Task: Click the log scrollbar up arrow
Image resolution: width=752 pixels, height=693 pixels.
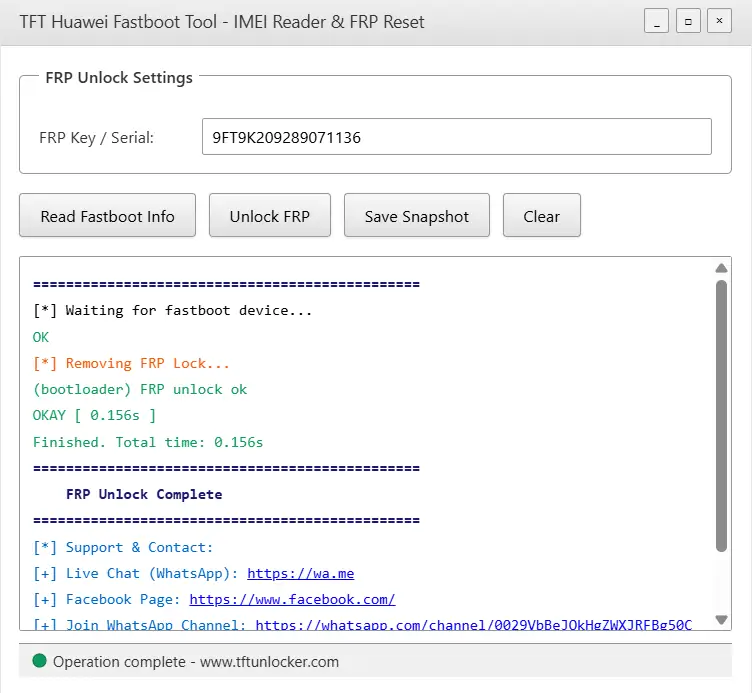Action: (721, 268)
